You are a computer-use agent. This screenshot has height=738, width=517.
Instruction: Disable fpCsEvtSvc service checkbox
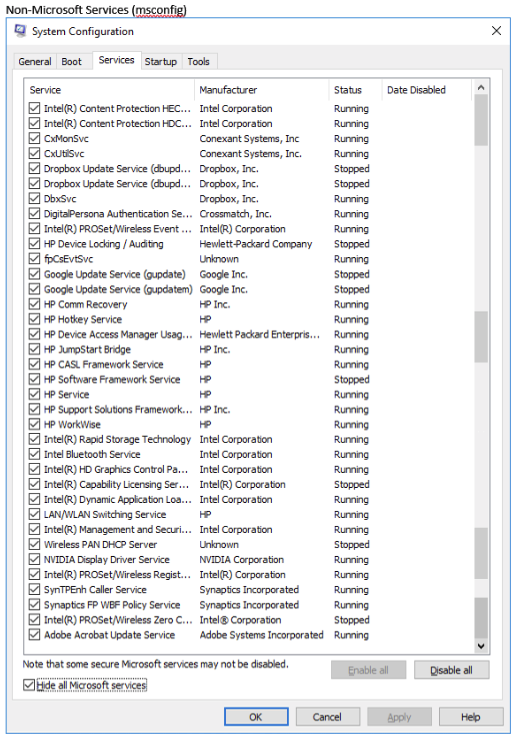(34, 259)
